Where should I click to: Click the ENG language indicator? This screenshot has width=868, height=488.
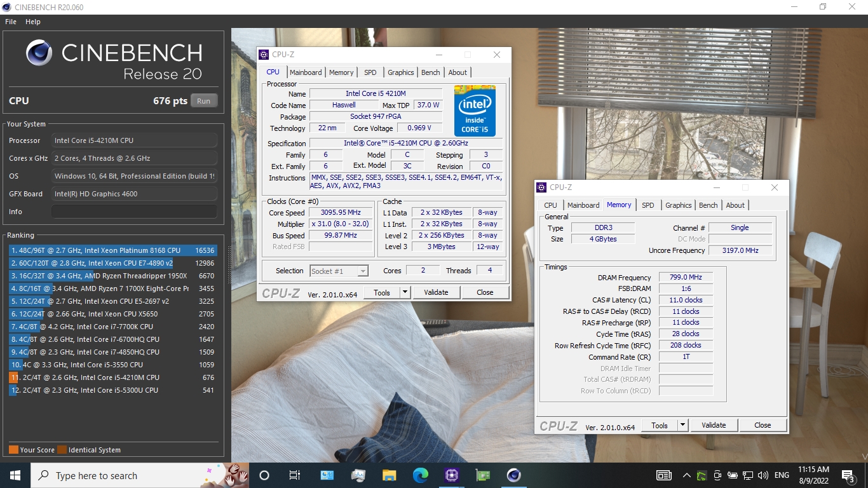tap(782, 475)
